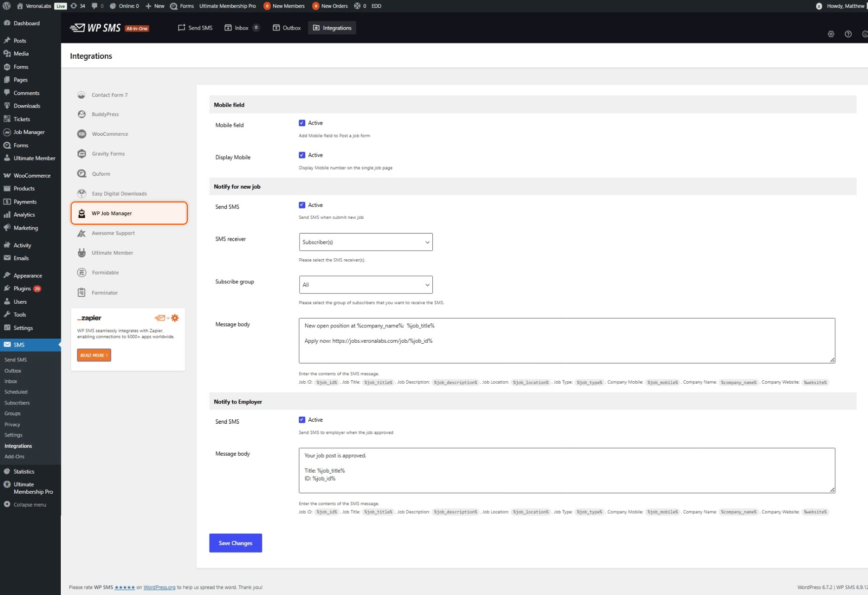
Task: Select Easy Digital Downloads integration icon
Action: [82, 194]
